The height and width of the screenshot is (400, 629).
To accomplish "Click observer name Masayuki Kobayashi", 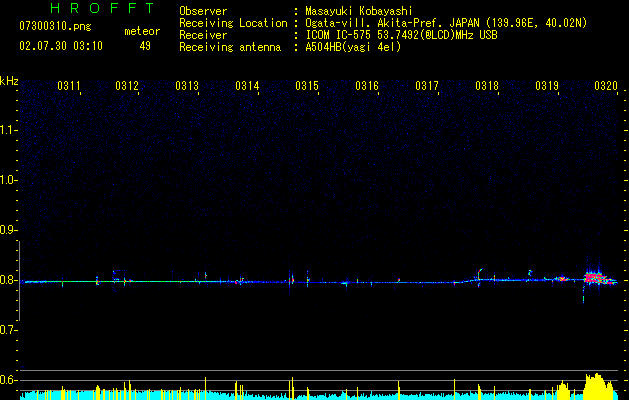I will [359, 11].
